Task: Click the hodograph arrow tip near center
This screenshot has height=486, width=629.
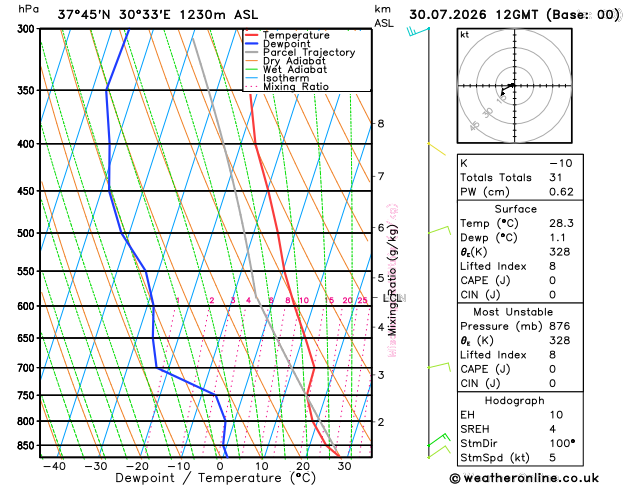Action: click(502, 94)
